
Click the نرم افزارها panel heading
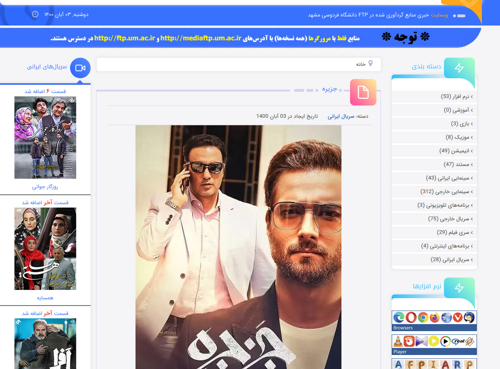click(x=427, y=286)
